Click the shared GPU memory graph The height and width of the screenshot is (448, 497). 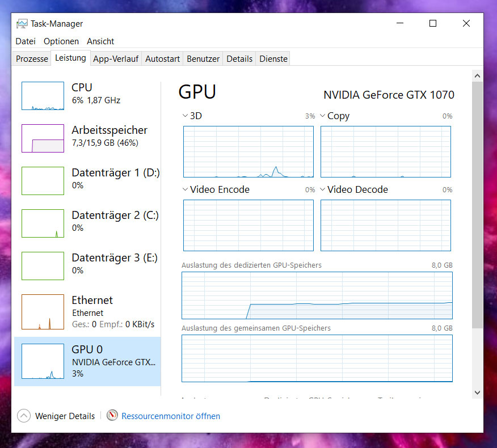point(317,358)
